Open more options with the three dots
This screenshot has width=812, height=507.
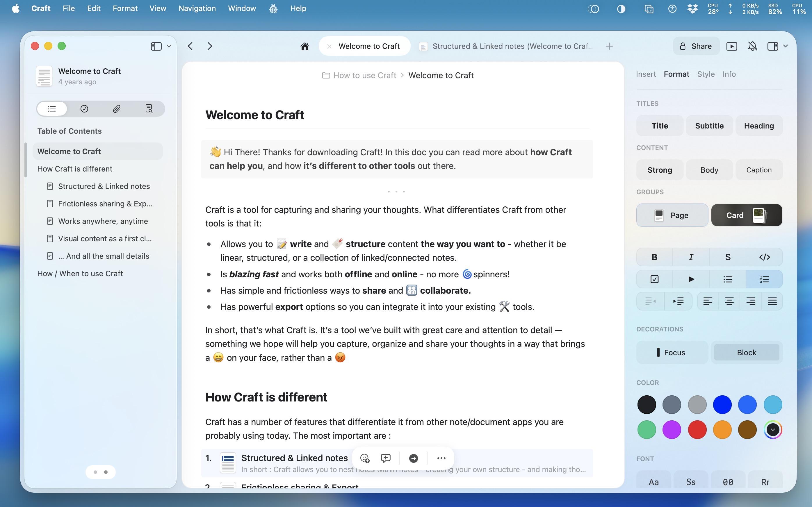(x=441, y=458)
